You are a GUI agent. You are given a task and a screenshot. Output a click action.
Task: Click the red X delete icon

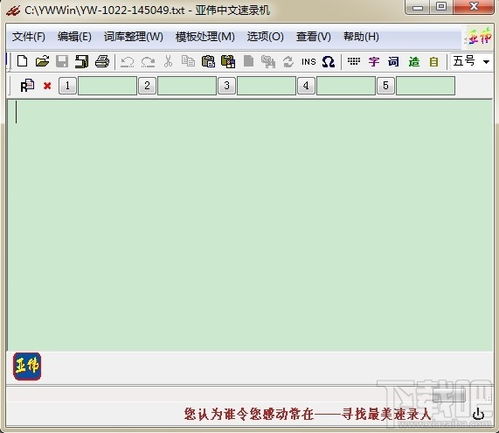(47, 86)
